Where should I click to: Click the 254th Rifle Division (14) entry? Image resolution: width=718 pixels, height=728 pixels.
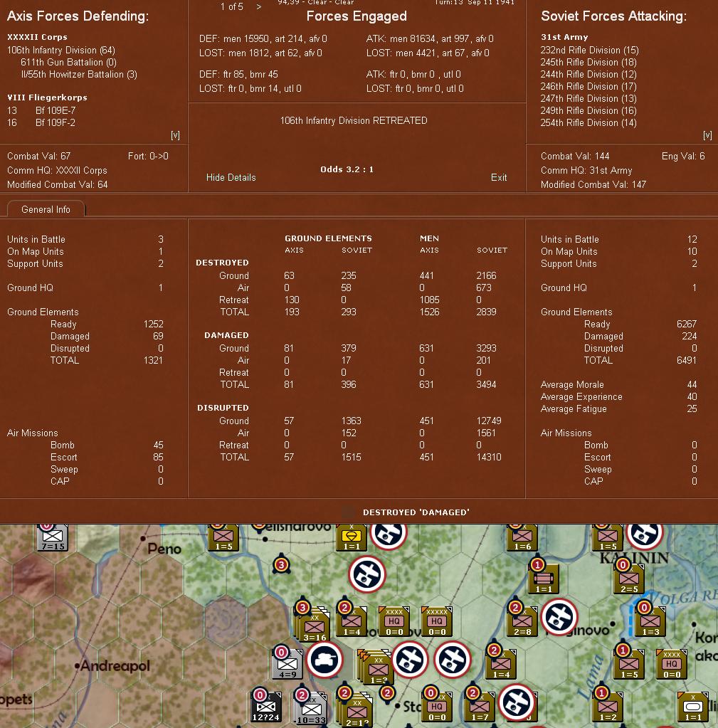[x=588, y=122]
